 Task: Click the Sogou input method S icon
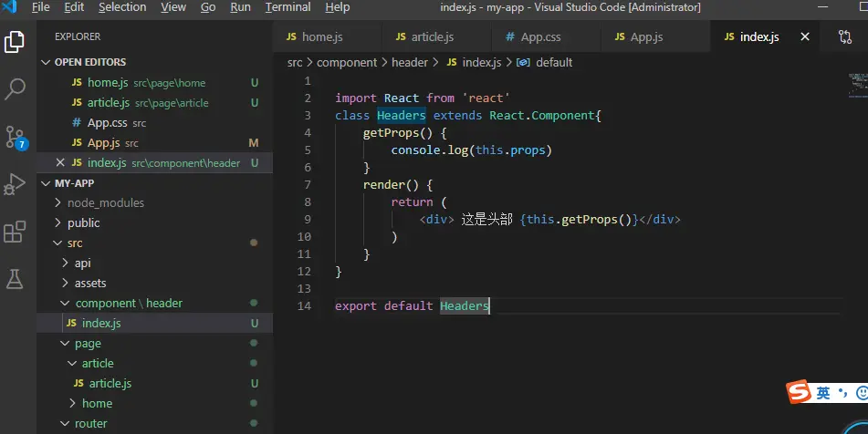pyautogui.click(x=799, y=392)
